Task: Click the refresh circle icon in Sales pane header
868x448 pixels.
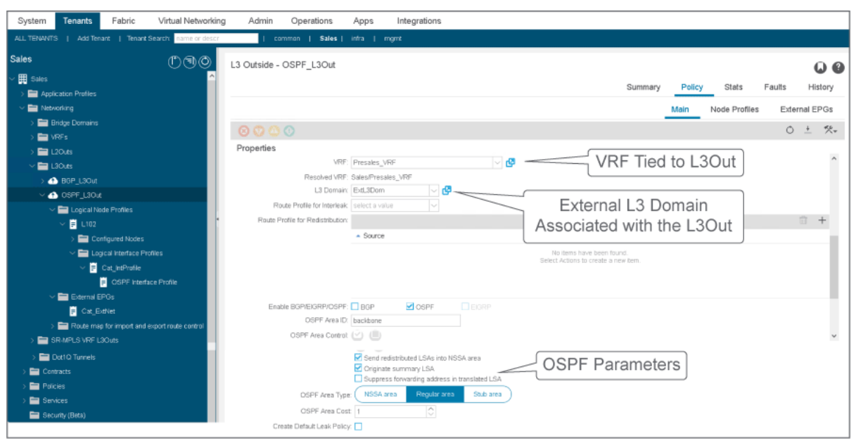Action: (205, 62)
